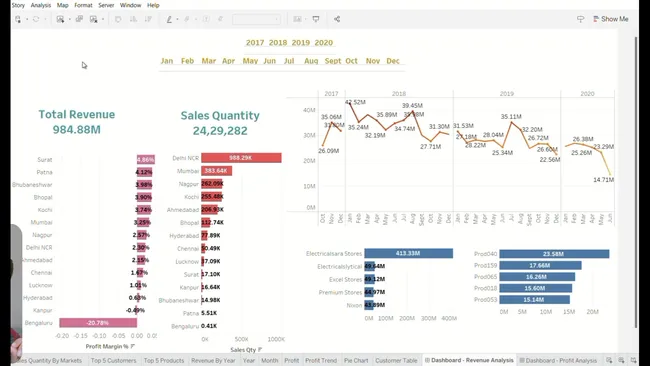Filter dashboard by year 2017

click(x=255, y=43)
